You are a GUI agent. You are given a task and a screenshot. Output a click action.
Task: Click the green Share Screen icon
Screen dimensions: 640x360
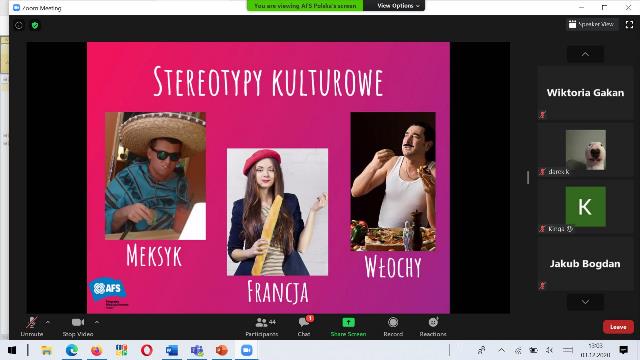point(348,322)
